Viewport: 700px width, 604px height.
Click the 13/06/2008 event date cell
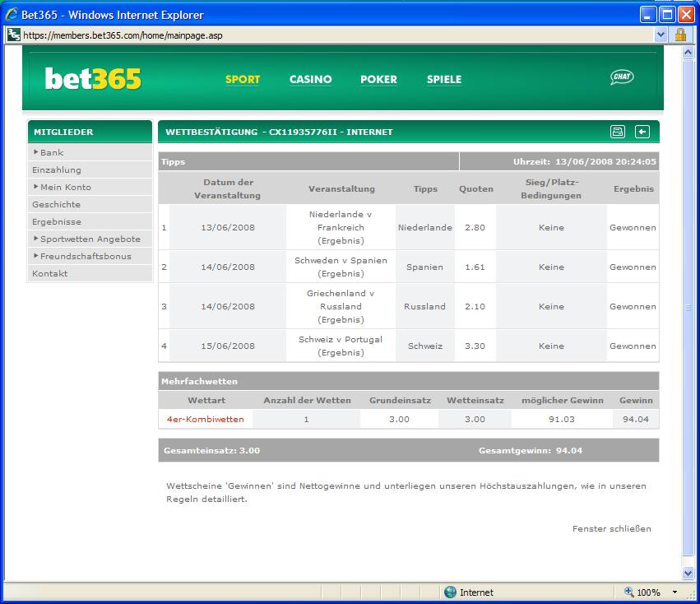coord(228,227)
